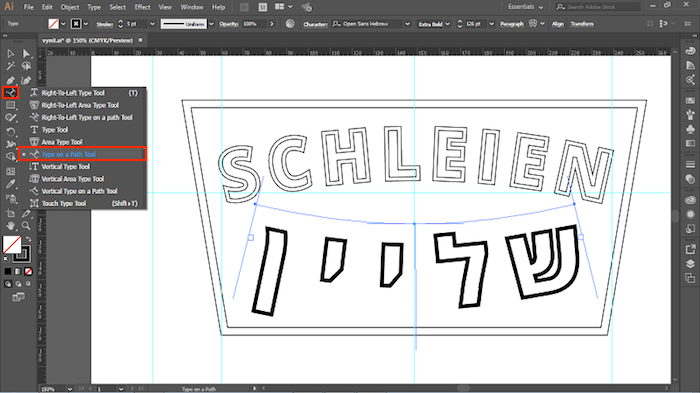This screenshot has height=393, width=700.
Task: Click the fill color swatch in toolbar
Action: point(12,245)
